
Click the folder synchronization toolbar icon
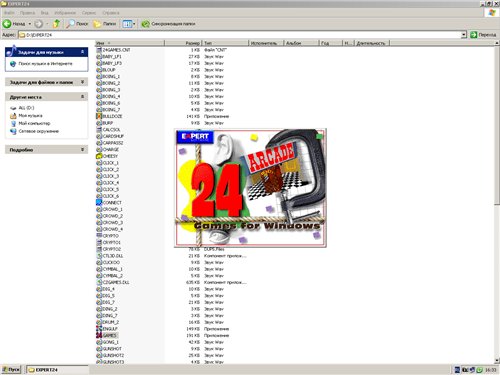pos(145,24)
